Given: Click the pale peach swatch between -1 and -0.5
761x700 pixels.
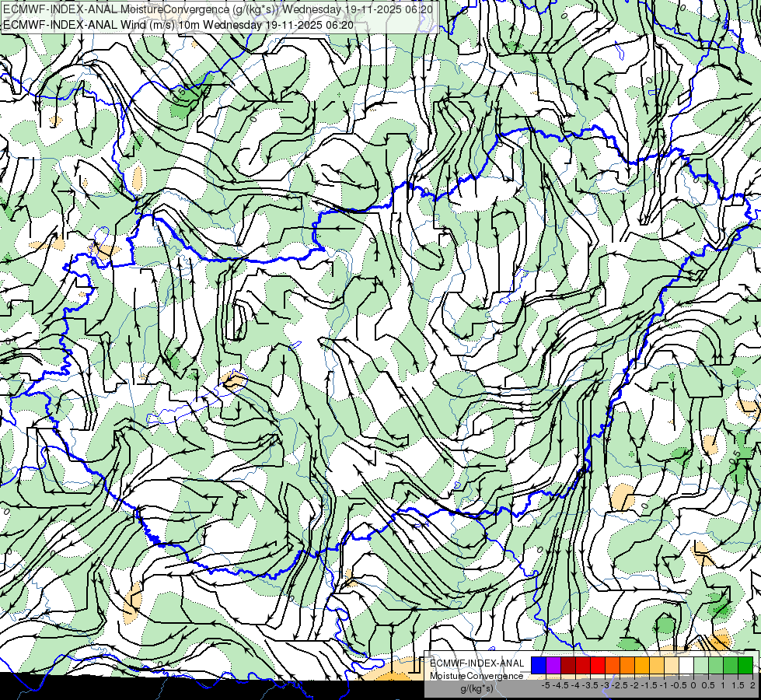Looking at the screenshot, I should [x=672, y=665].
